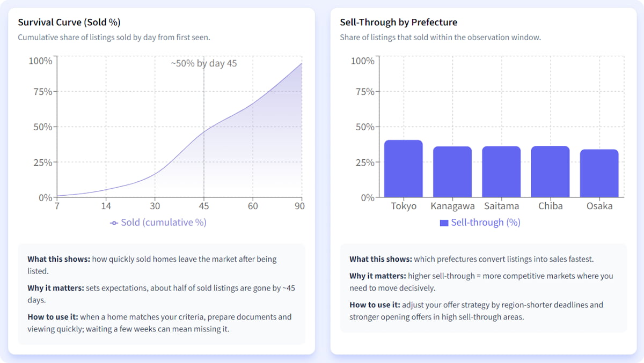644x363 pixels.
Task: Click the 50% y-axis label on survival chart
Action: pos(40,127)
